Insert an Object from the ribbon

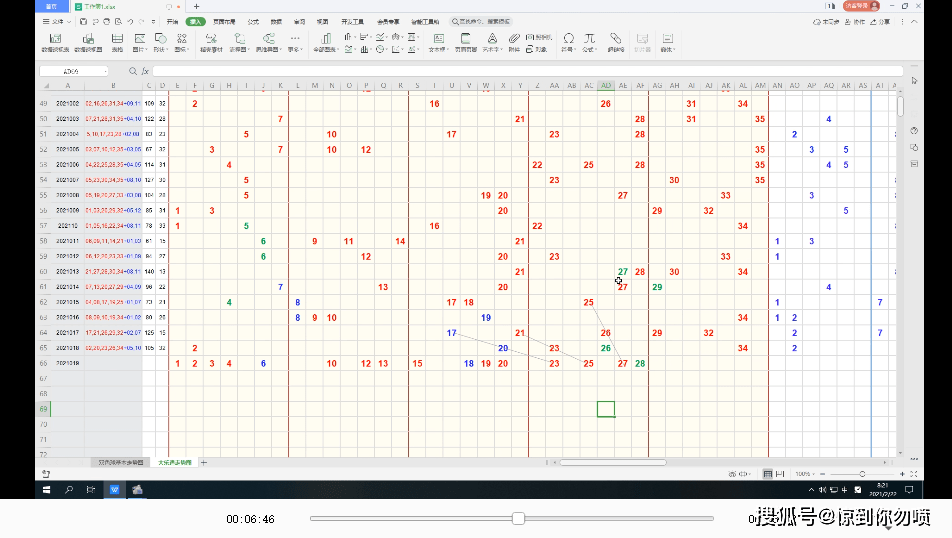tap(537, 49)
